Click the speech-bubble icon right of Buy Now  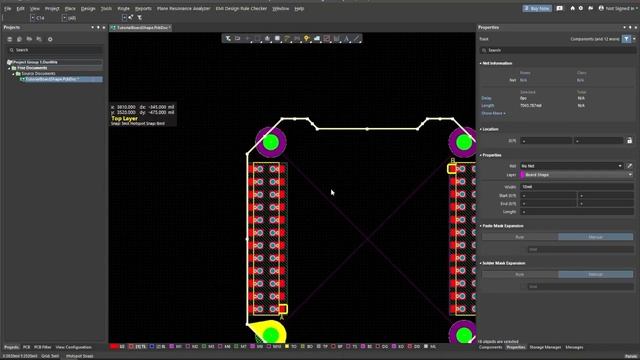click(559, 8)
